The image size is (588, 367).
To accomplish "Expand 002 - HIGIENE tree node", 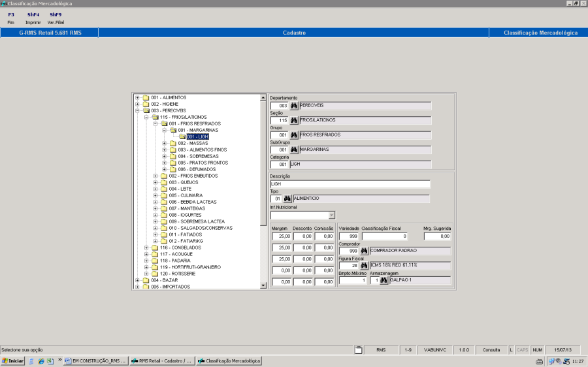I will [137, 104].
